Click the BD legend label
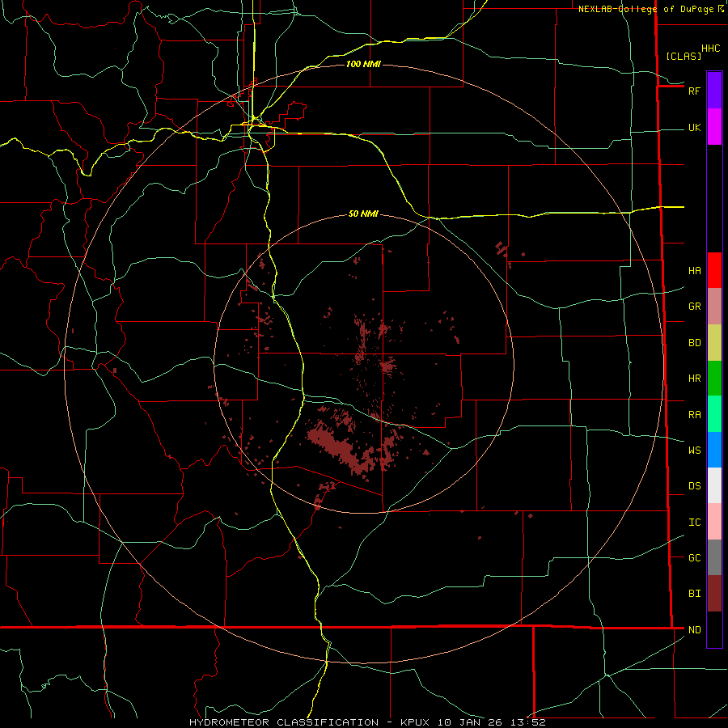Screen dimensions: 728x728 [x=694, y=343]
